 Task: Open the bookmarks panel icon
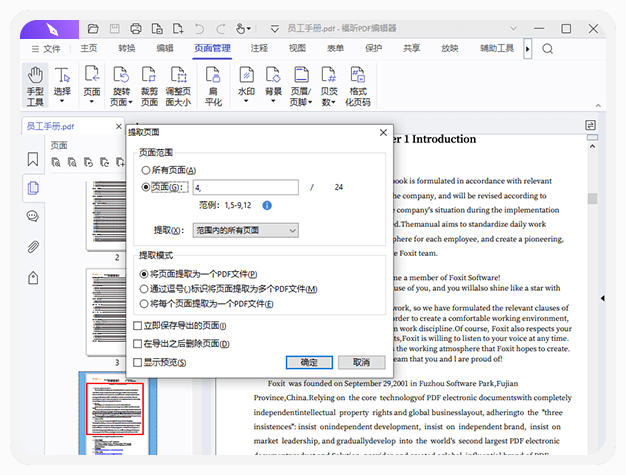point(33,159)
